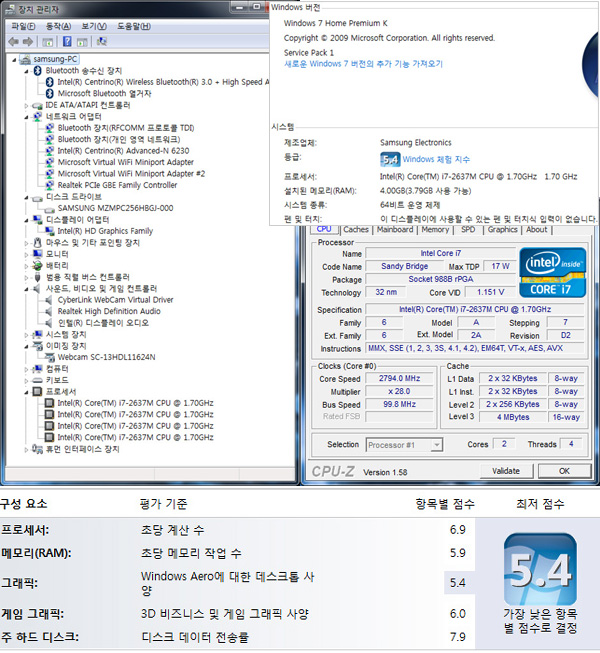Click the show/hide console tree toolbar icon

(47, 42)
